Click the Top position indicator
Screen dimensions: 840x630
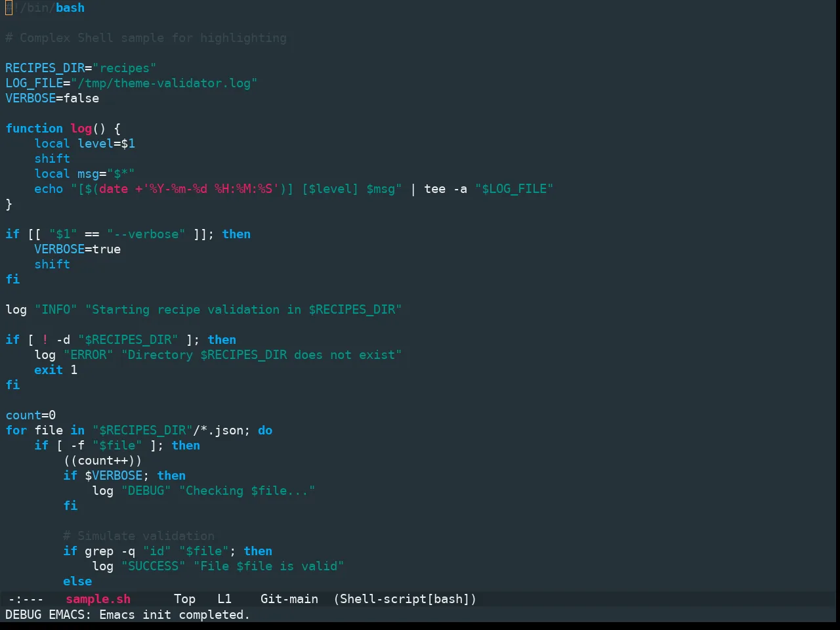coord(184,599)
